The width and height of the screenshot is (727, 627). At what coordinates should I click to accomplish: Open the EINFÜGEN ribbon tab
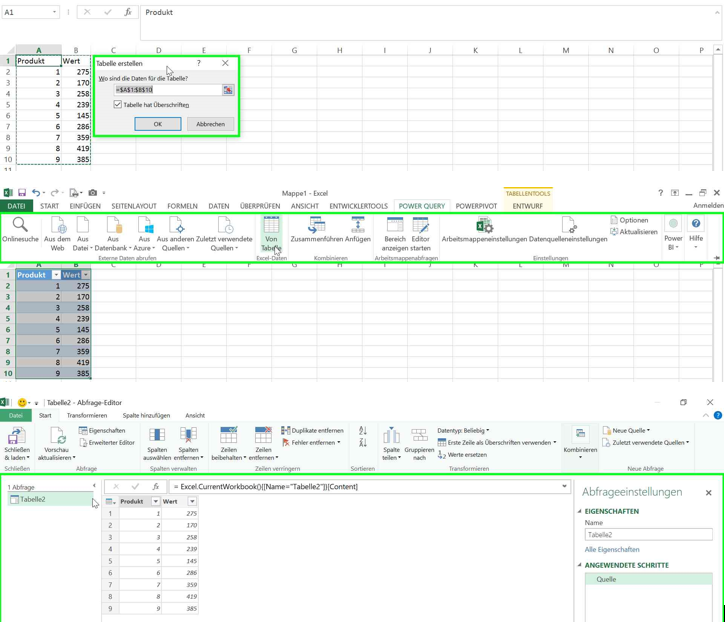[x=85, y=206]
